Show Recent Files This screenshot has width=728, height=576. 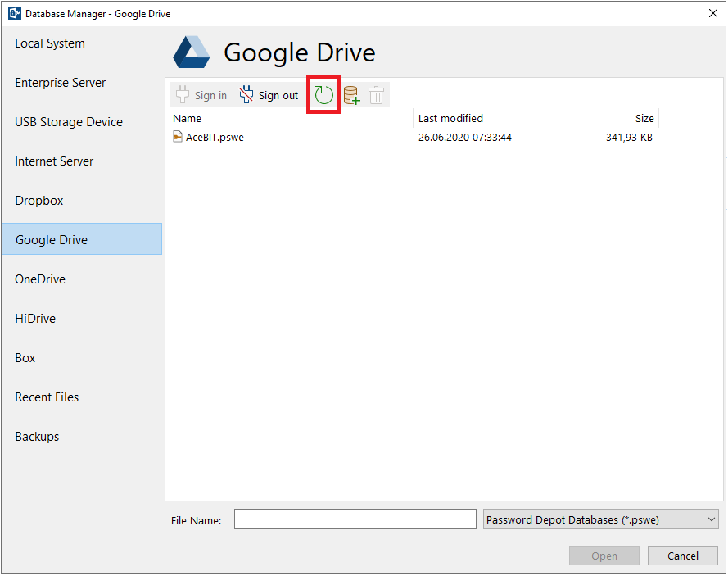(82, 397)
